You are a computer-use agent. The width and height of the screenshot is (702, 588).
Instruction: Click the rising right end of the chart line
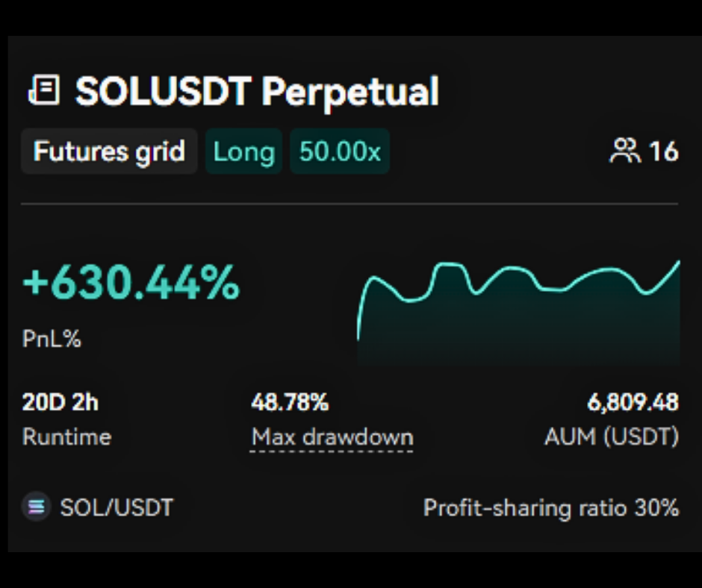click(672, 269)
